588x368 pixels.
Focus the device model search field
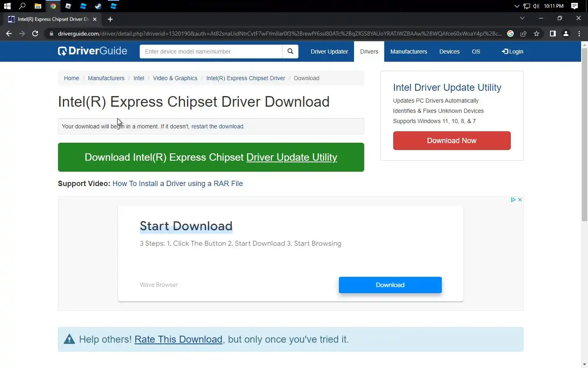click(211, 52)
